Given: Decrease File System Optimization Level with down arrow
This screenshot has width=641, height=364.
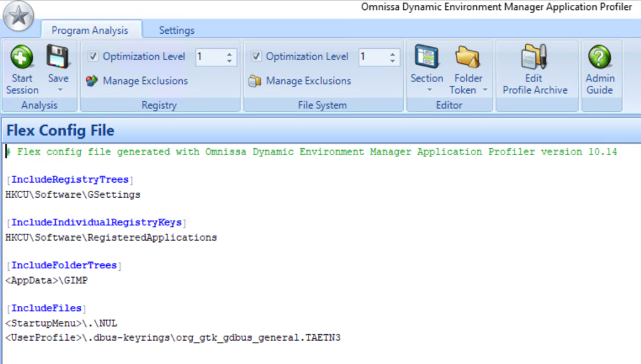Looking at the screenshot, I should pos(392,61).
